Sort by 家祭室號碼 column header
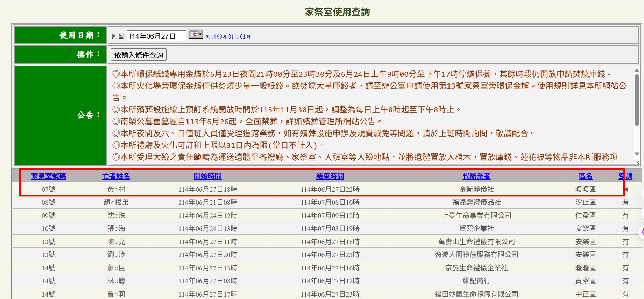 pyautogui.click(x=49, y=176)
